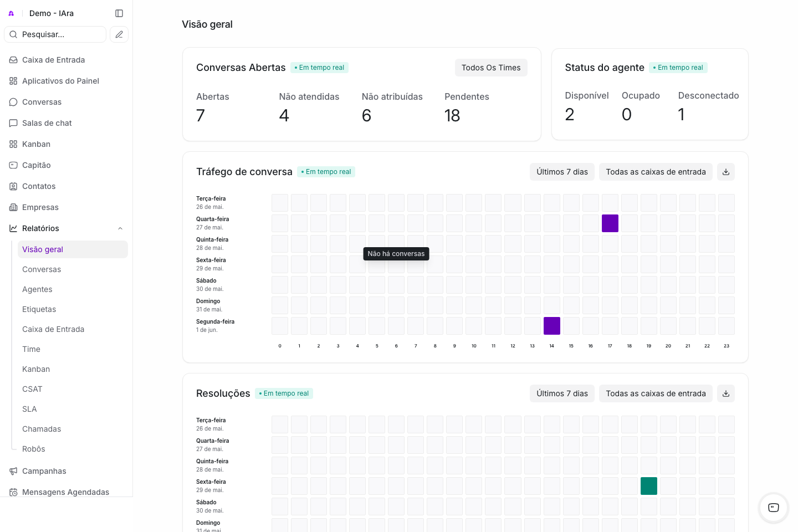The image size is (798, 532).
Task: Click the Contatos address book icon
Action: pos(13,186)
